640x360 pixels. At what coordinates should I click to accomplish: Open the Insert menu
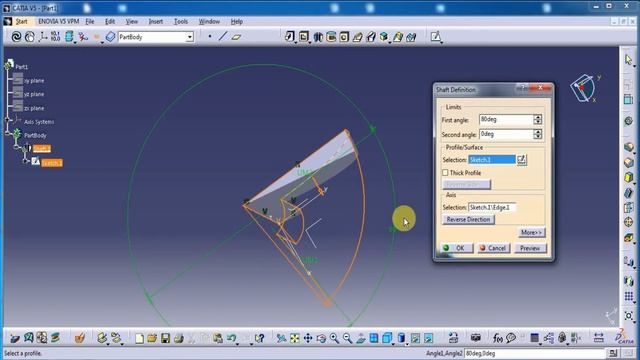[156, 21]
